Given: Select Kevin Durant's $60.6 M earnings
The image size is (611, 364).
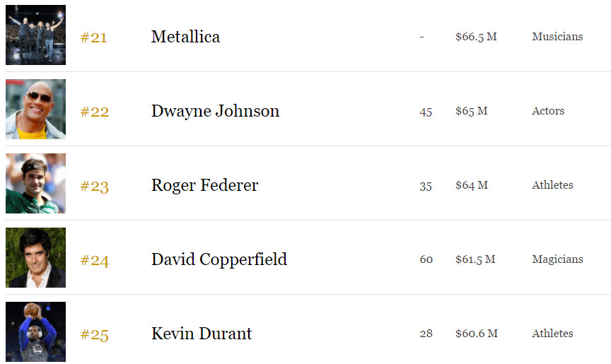Looking at the screenshot, I should coord(476,334).
